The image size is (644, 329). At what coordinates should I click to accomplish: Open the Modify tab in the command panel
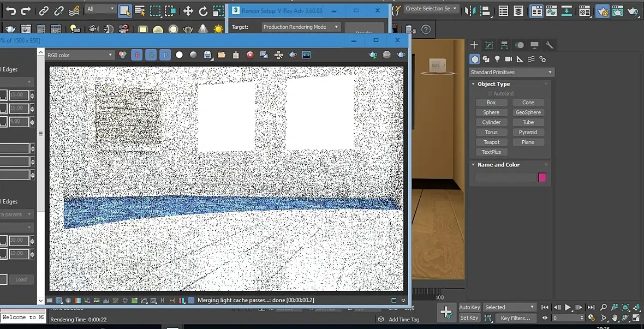pos(490,45)
